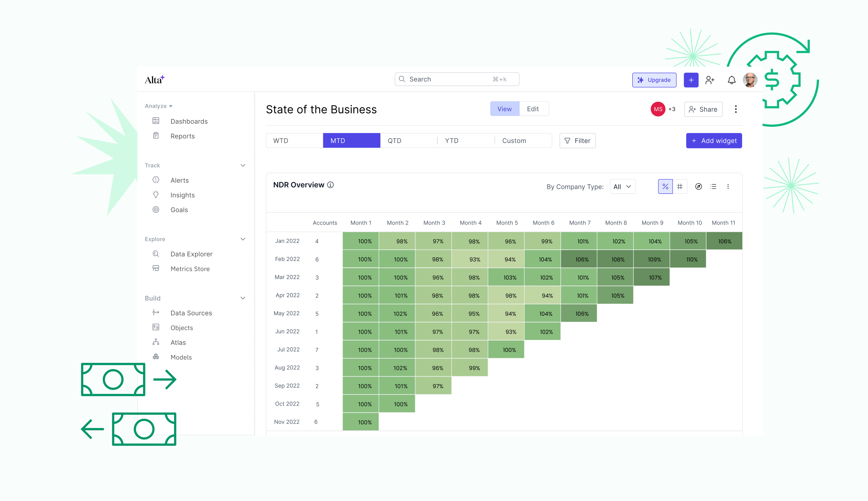Open Alerts under Track

coord(180,180)
